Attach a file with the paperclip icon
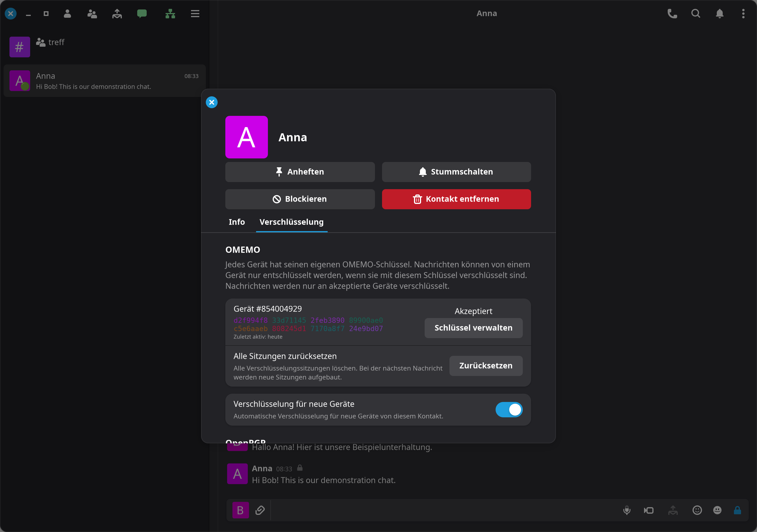The image size is (757, 532). (260, 510)
